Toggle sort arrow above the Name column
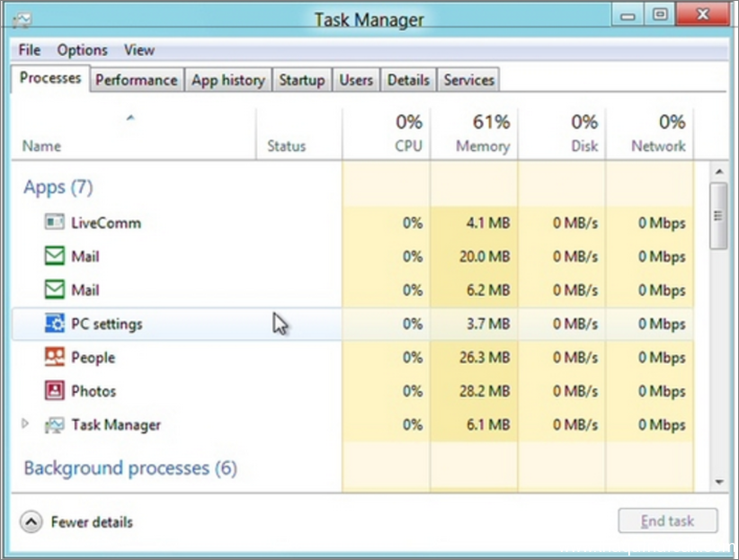Screen dimensions: 739x560 (130, 118)
